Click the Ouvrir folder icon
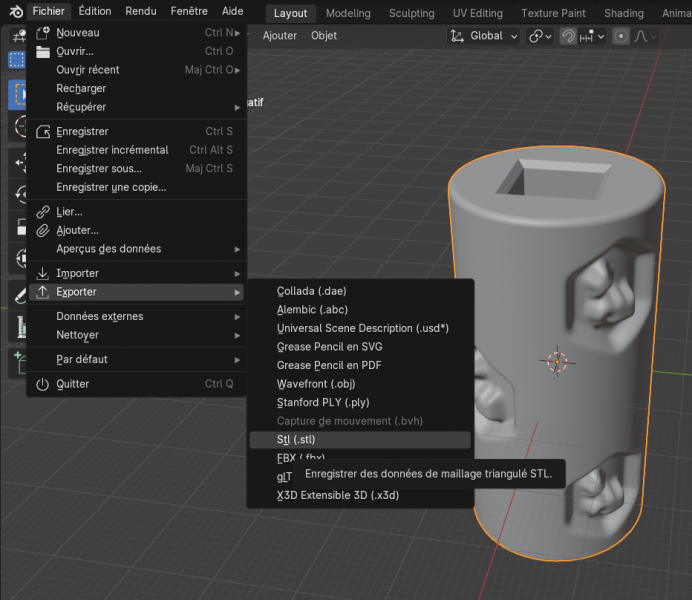692x600 pixels. coord(42,51)
